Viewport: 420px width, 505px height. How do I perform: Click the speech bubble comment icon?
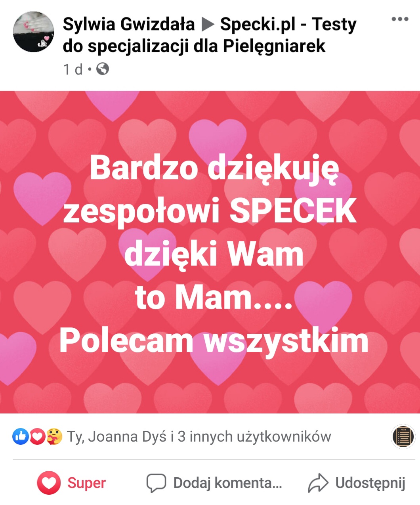pos(156,483)
